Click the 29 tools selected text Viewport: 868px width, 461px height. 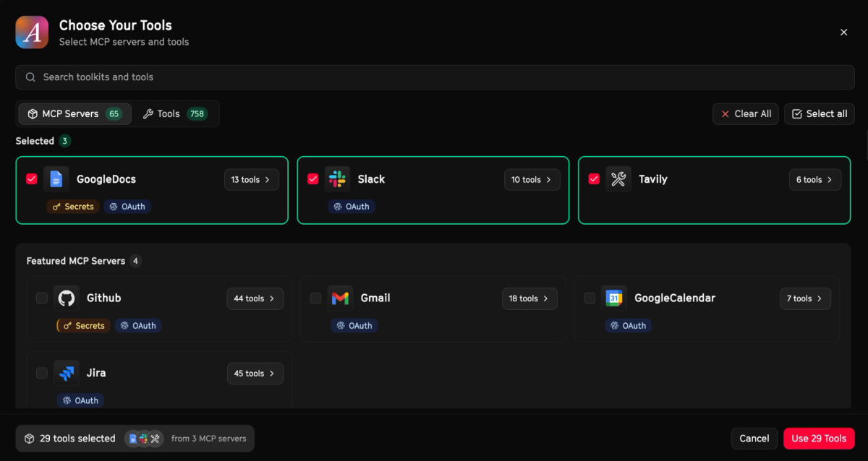[77, 439]
